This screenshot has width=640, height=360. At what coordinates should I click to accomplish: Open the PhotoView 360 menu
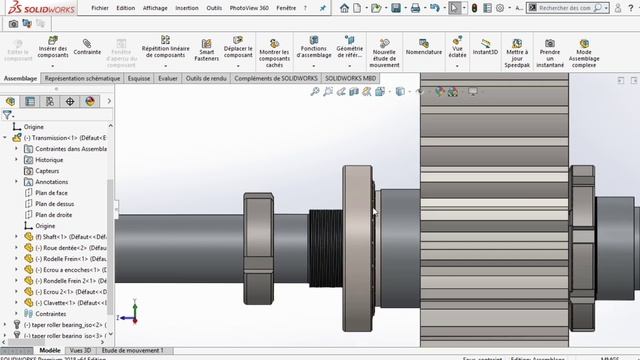click(x=249, y=8)
